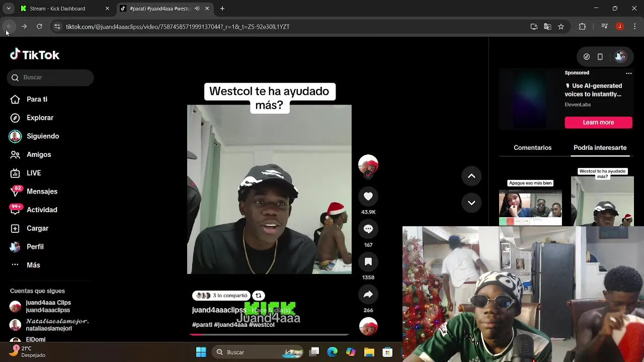Switch to Podría interesarte tab

[x=600, y=148]
